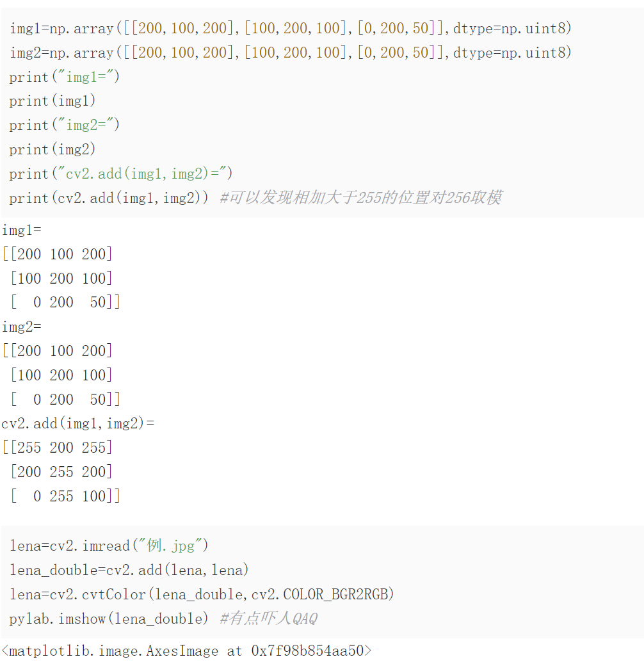644x664 pixels.
Task: Click the "img2=" output label
Action: [22, 327]
